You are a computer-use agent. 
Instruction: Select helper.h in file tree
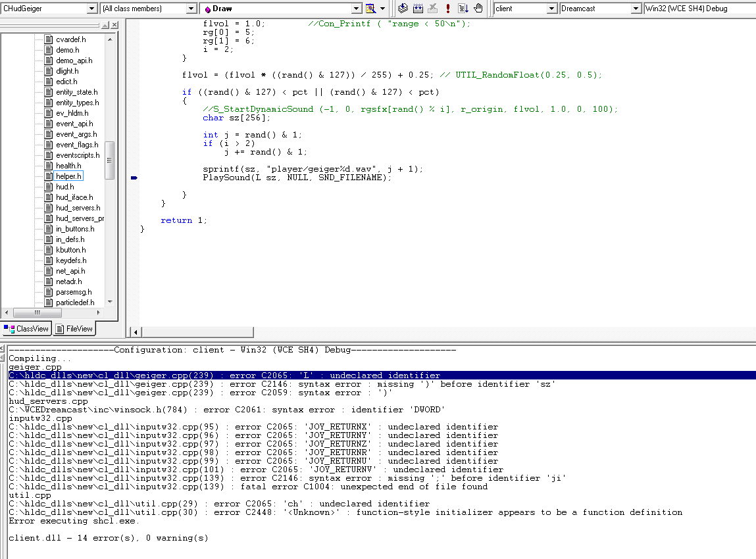point(68,176)
